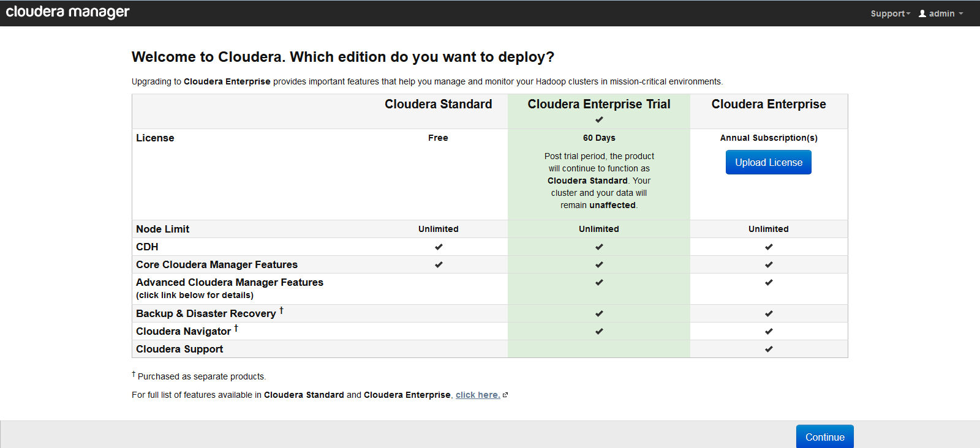The image size is (980, 448).
Task: Click '60 Days' license value
Action: pos(599,138)
